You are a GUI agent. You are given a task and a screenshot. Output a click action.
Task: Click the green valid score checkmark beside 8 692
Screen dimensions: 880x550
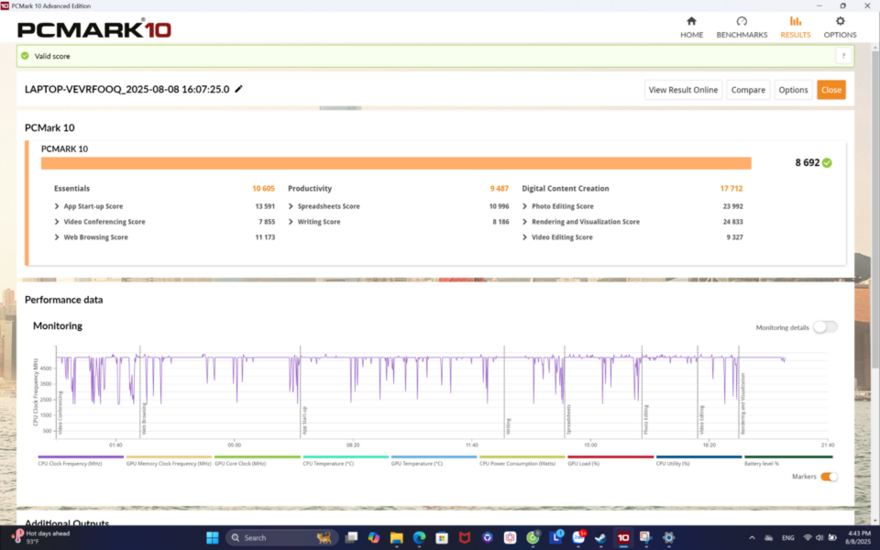click(x=827, y=162)
